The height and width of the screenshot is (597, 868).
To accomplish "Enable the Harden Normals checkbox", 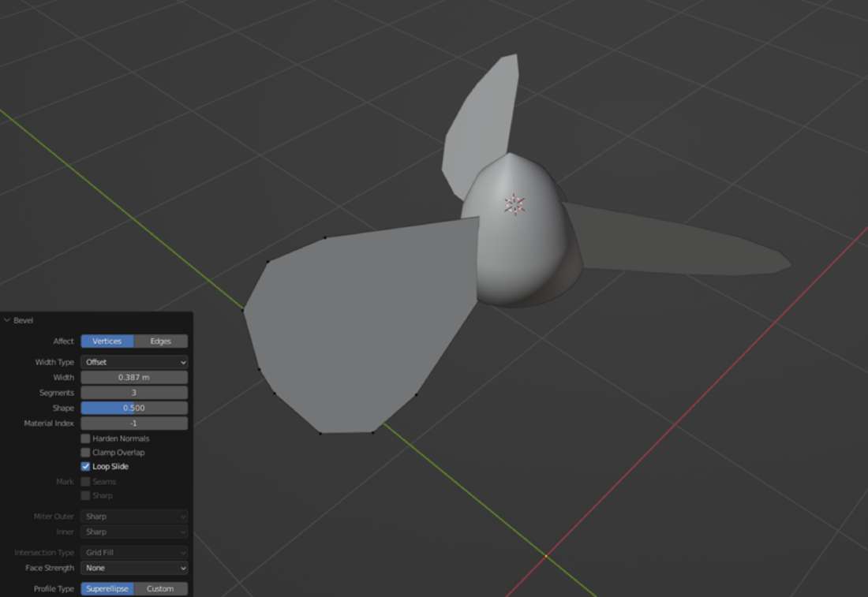I will (85, 438).
